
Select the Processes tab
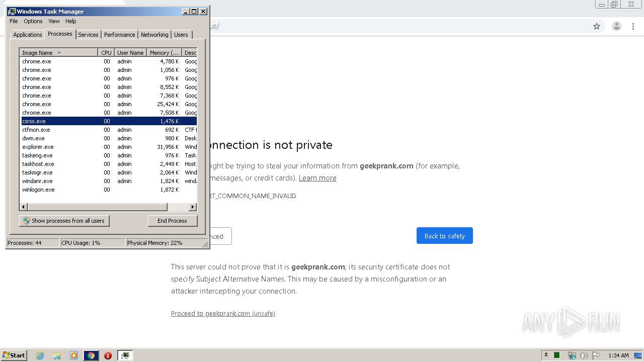[60, 34]
